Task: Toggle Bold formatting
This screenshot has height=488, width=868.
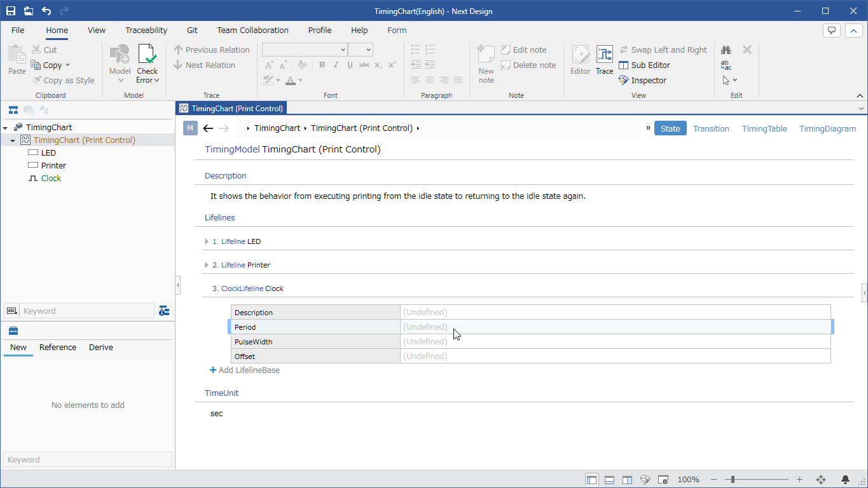Action: (322, 65)
